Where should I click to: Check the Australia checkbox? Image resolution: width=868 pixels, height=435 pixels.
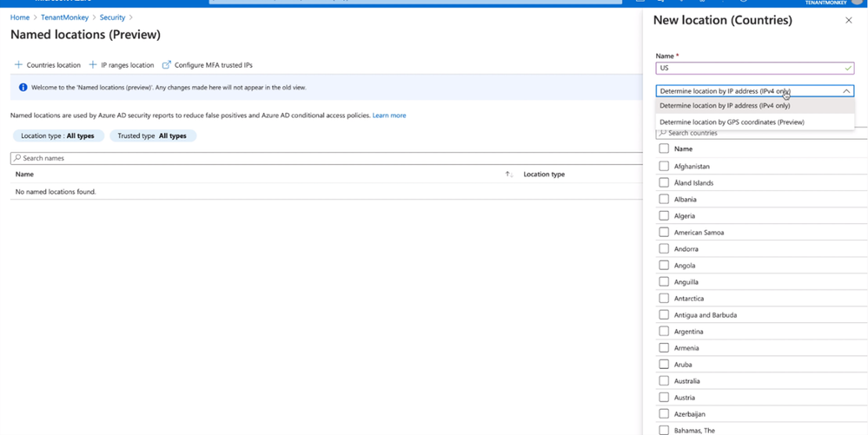(x=664, y=381)
